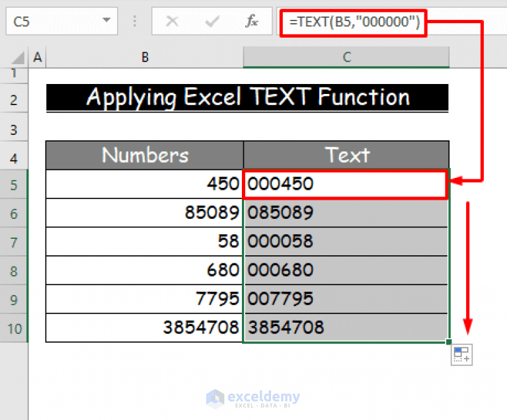This screenshot has height=420, width=507.
Task: Click the Select All corner triangle
Action: 17,58
